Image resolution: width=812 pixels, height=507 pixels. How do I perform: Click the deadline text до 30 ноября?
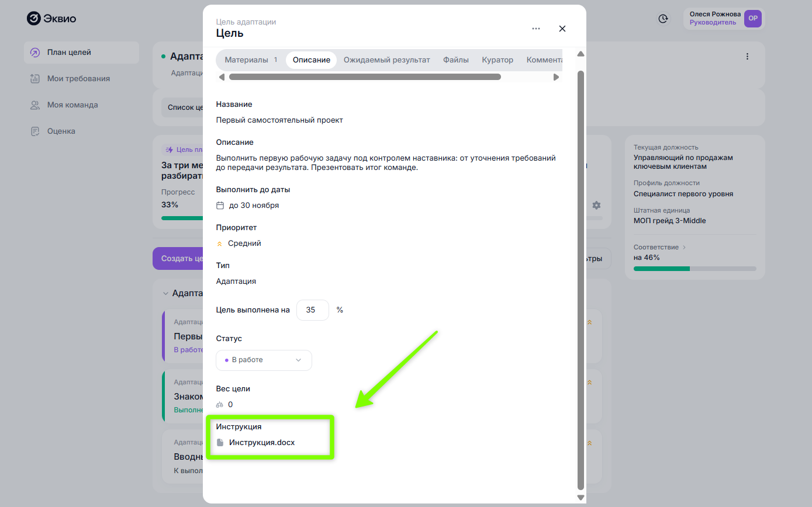(x=254, y=206)
